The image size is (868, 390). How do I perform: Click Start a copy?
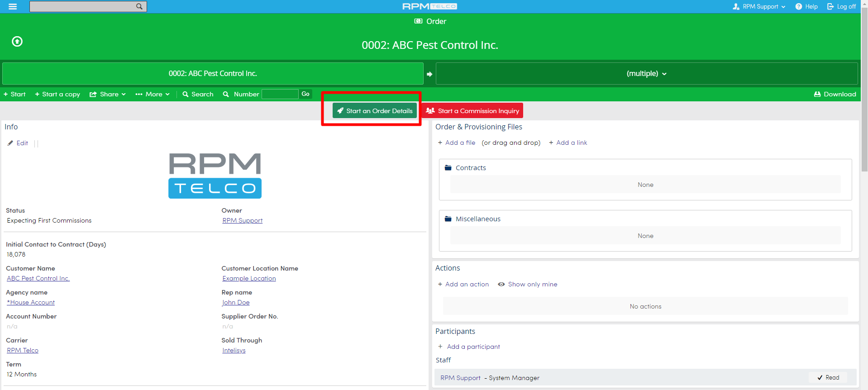57,94
